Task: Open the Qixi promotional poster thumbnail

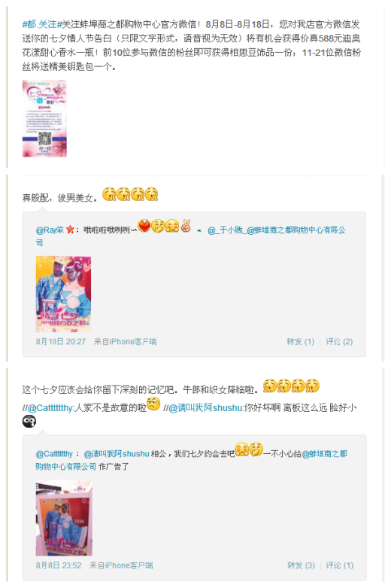Action: (44, 118)
